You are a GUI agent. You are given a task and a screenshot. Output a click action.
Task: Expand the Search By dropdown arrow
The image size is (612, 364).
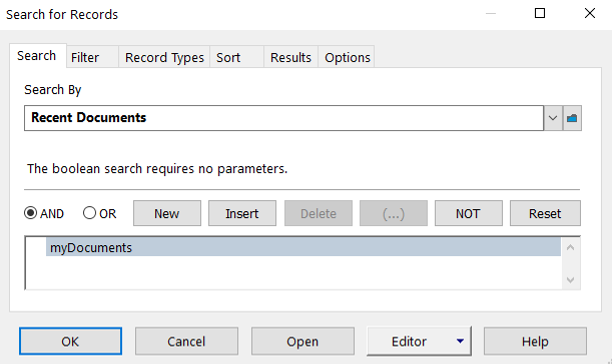(553, 118)
